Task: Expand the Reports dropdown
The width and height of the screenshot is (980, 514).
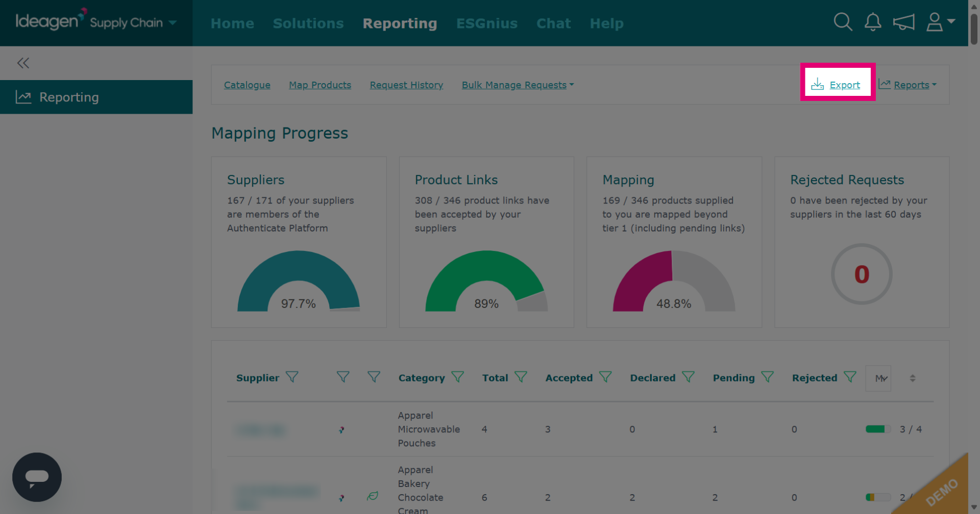Action: point(934,85)
